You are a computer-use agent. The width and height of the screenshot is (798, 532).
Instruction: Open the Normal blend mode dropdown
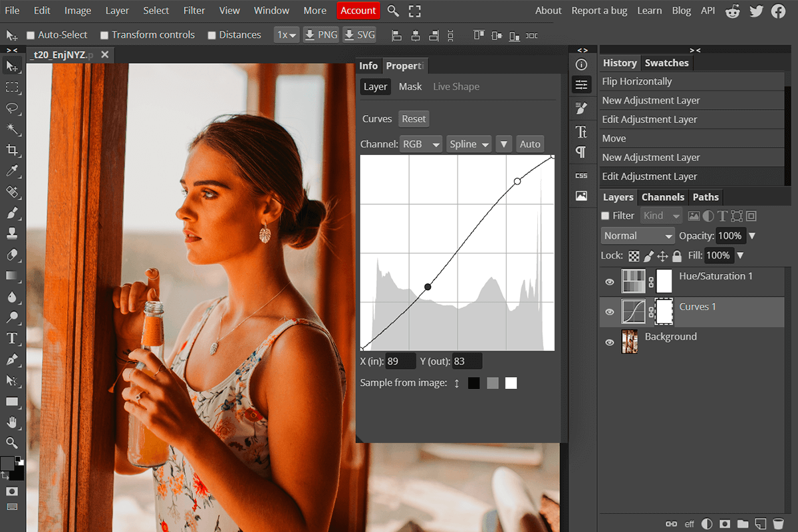[x=636, y=235]
